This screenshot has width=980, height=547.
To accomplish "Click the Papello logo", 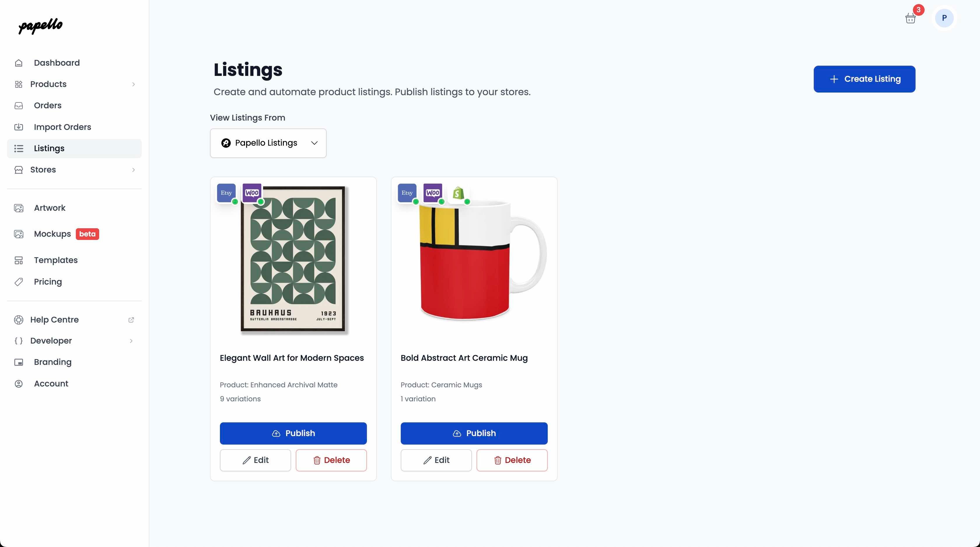I will point(40,26).
